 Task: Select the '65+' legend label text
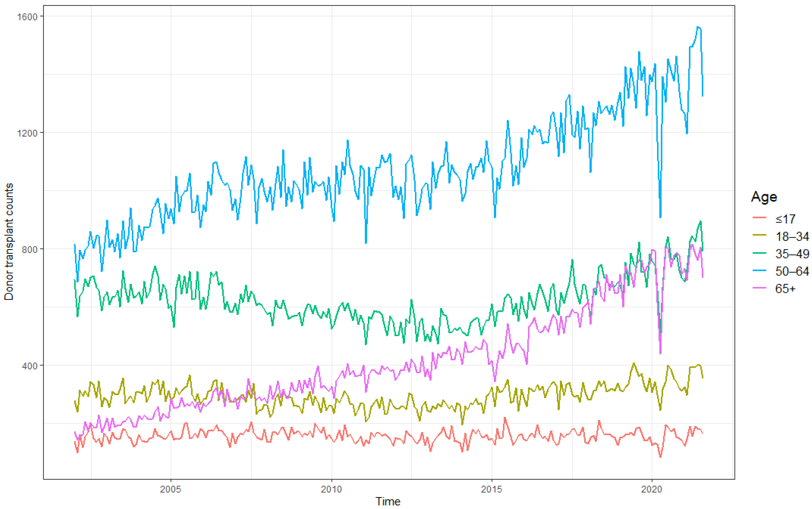click(x=785, y=289)
